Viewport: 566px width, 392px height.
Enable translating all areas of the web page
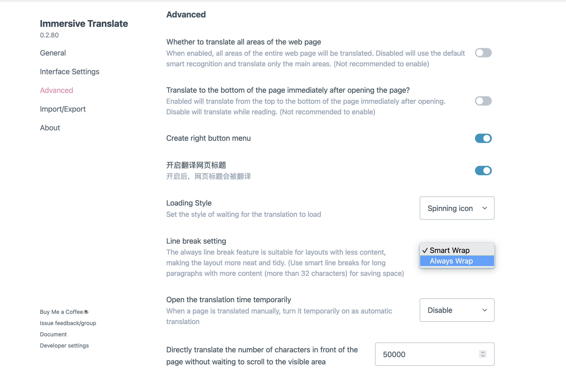pos(483,53)
